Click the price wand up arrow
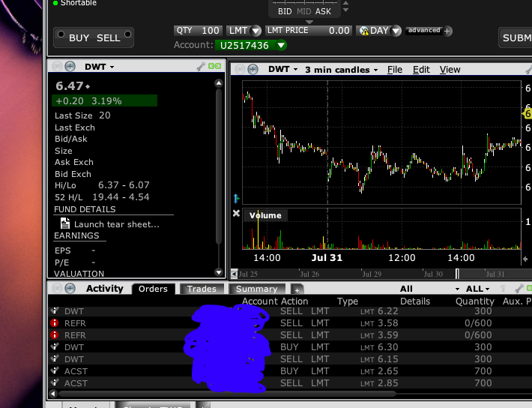The width and height of the screenshot is (532, 408). coord(345,3)
